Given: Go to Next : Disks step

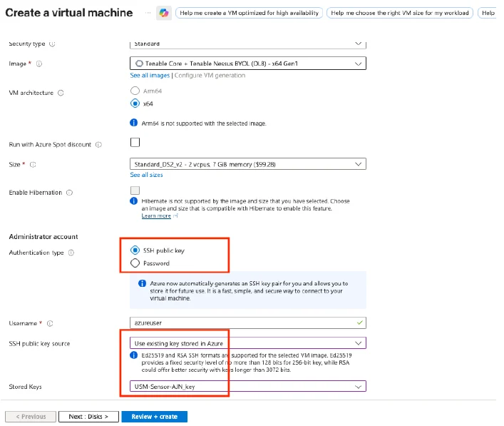Looking at the screenshot, I should point(88,417).
